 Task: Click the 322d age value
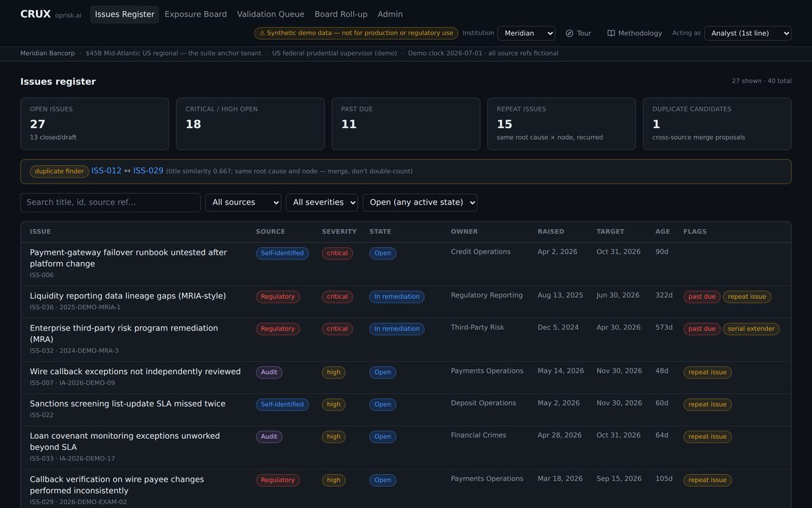[664, 295]
